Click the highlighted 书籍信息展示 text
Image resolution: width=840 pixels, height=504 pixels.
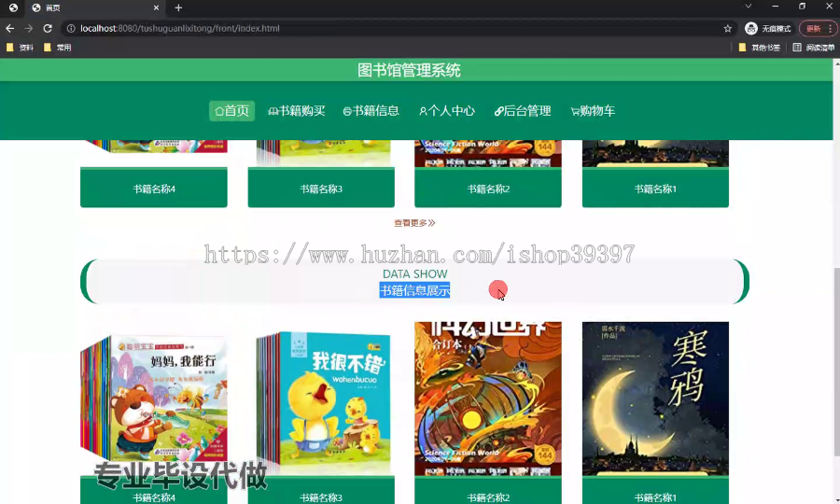tap(414, 290)
